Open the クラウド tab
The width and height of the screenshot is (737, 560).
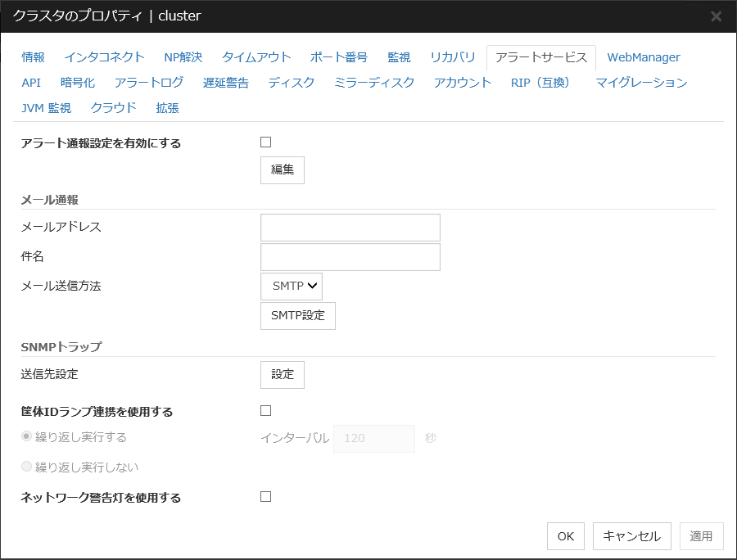[x=114, y=108]
